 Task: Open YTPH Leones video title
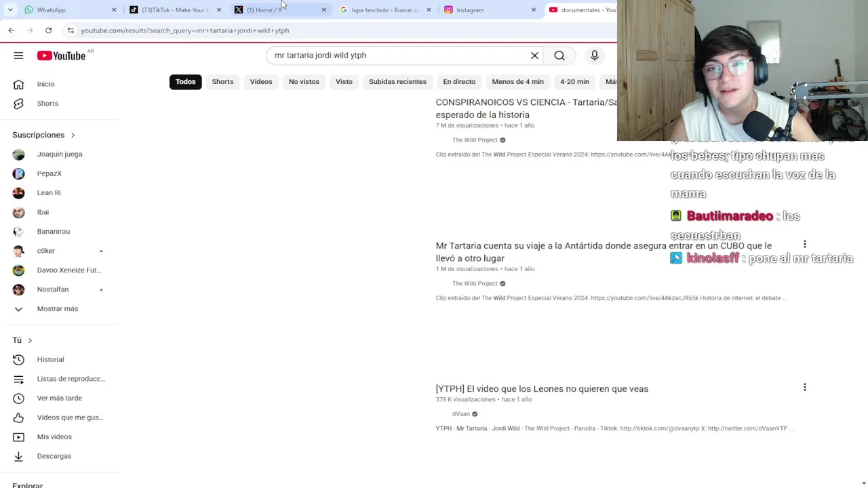pyautogui.click(x=542, y=389)
